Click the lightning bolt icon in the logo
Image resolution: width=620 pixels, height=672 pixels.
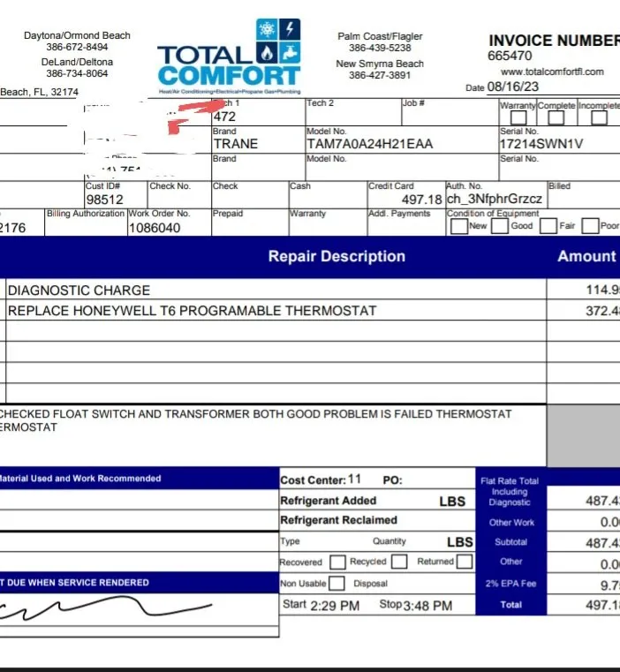[x=290, y=31]
